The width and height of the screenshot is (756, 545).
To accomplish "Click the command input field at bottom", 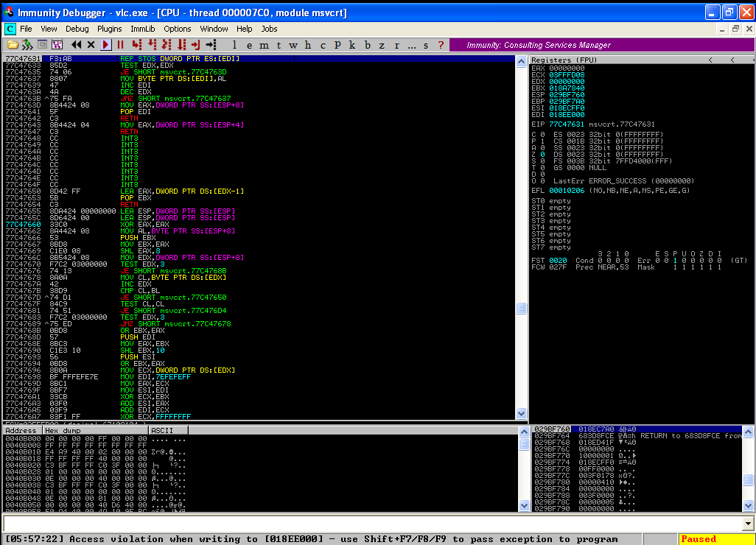I will 368,523.
